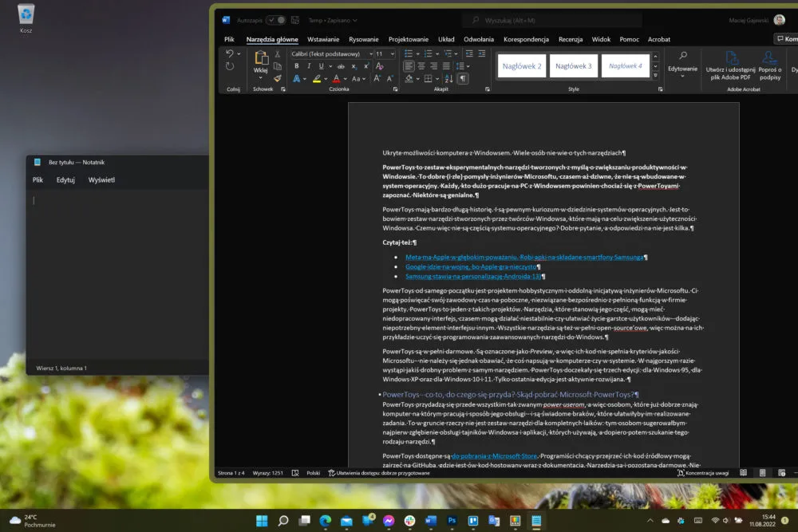Open paragraph shading color bucket
798x532 pixels.
(409, 79)
